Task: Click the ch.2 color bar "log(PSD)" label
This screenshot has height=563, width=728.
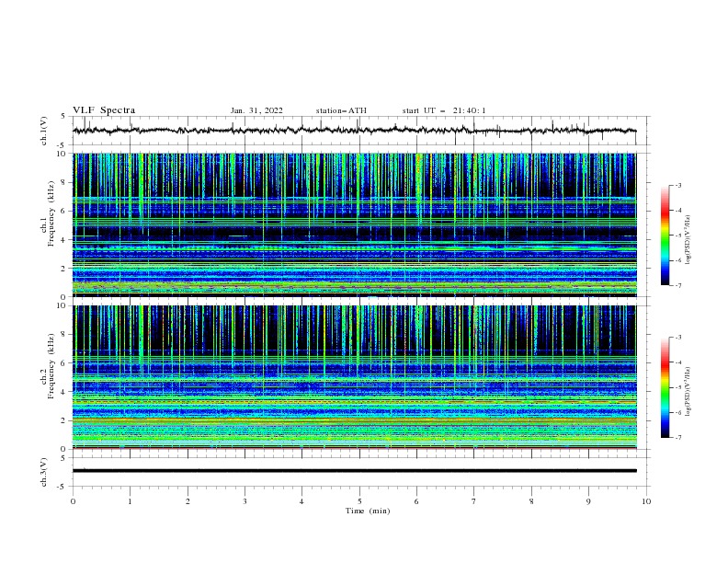Action: (688, 391)
